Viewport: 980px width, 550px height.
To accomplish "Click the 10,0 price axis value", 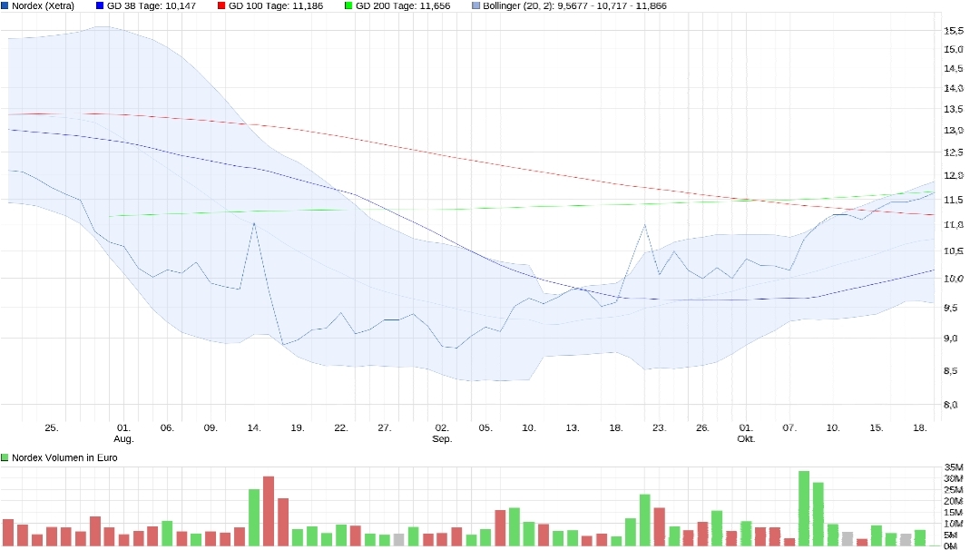I will [953, 279].
